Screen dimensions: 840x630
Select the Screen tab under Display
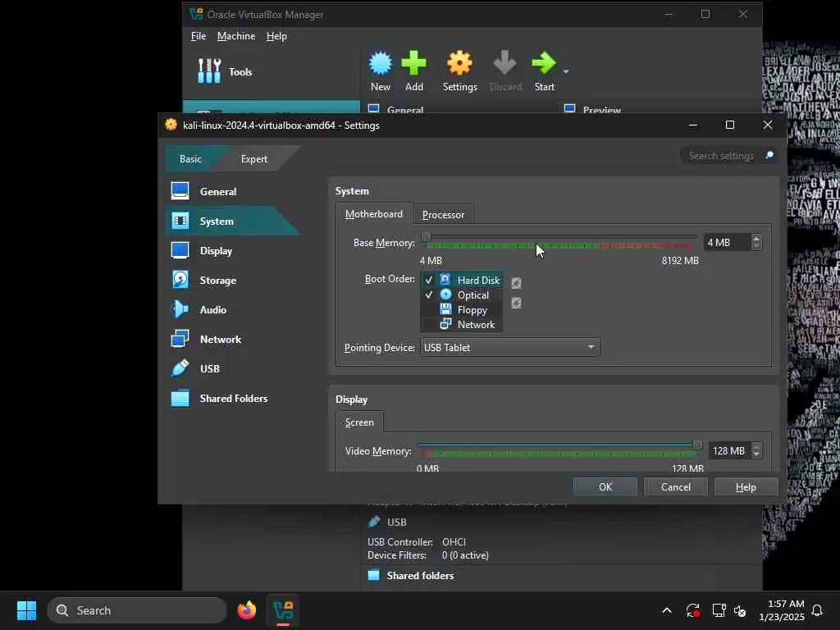(x=359, y=422)
